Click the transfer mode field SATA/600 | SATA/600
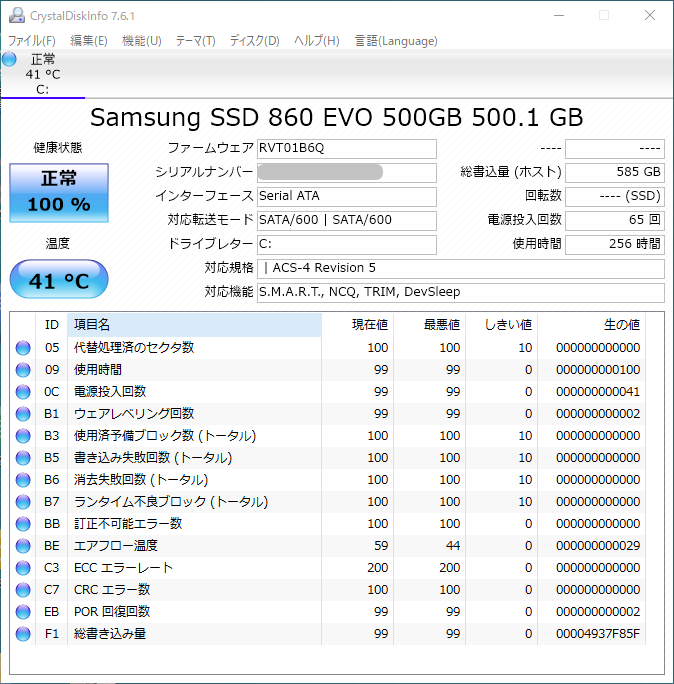 pos(347,221)
